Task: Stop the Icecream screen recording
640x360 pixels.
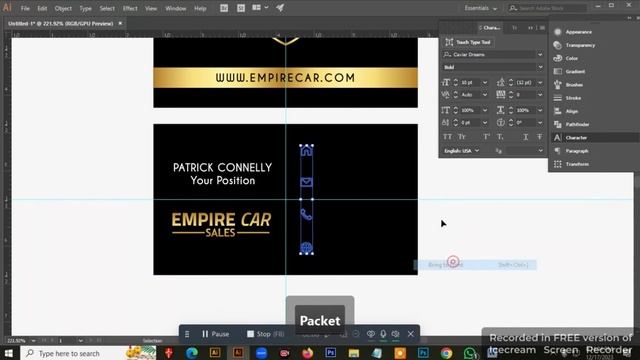Action: (x=265, y=334)
